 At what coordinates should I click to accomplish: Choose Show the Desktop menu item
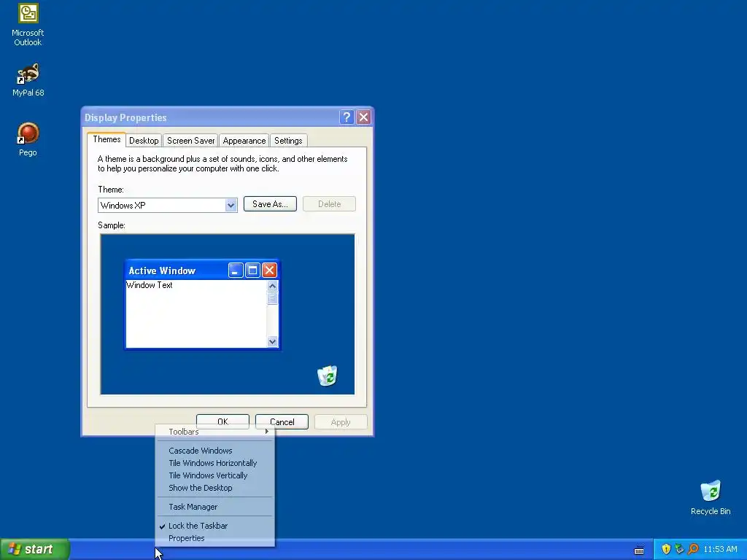pyautogui.click(x=216, y=488)
